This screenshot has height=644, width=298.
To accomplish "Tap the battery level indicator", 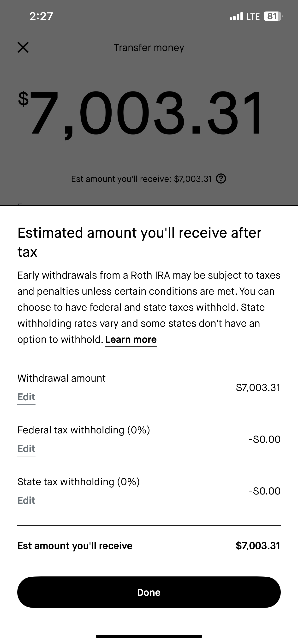I will 273,17.
